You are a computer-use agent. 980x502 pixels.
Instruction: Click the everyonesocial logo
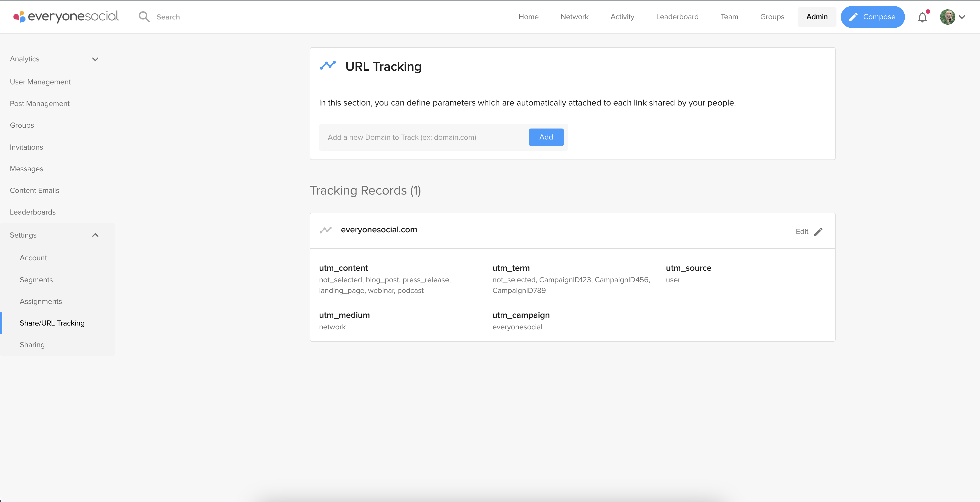click(x=66, y=17)
